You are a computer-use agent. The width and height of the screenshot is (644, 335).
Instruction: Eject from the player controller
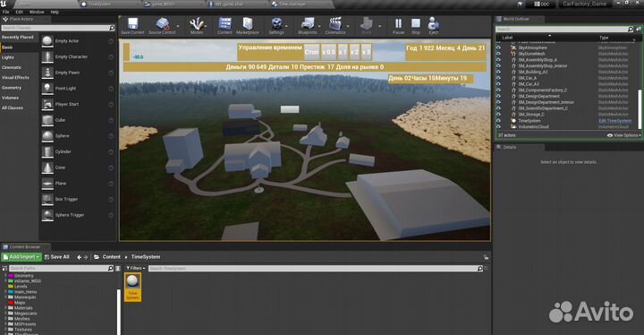(433, 26)
